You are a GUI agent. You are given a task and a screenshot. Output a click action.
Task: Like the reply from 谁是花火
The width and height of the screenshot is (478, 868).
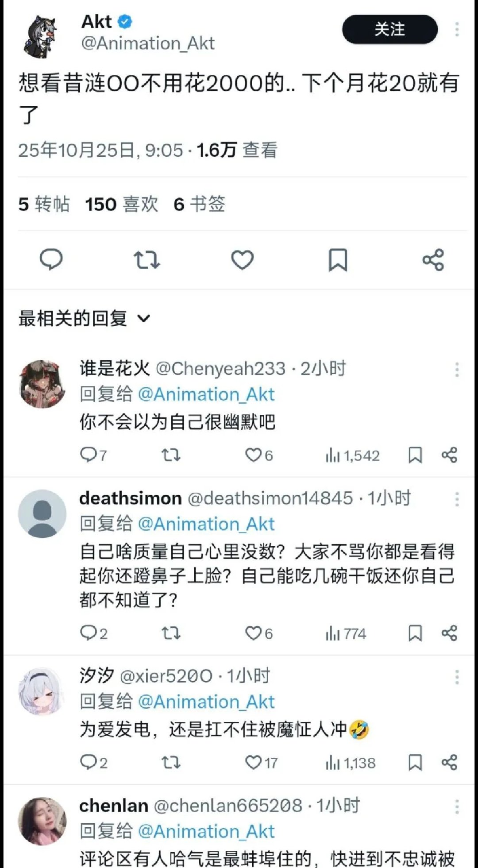click(x=259, y=455)
